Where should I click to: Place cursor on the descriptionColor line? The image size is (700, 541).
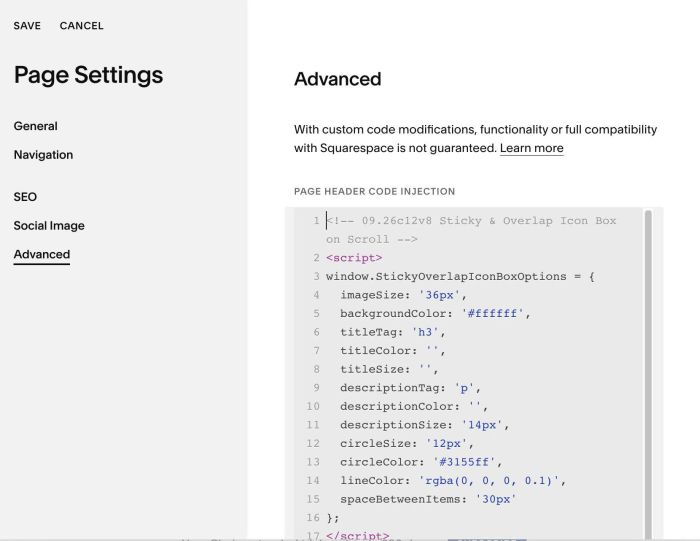[x=413, y=407]
